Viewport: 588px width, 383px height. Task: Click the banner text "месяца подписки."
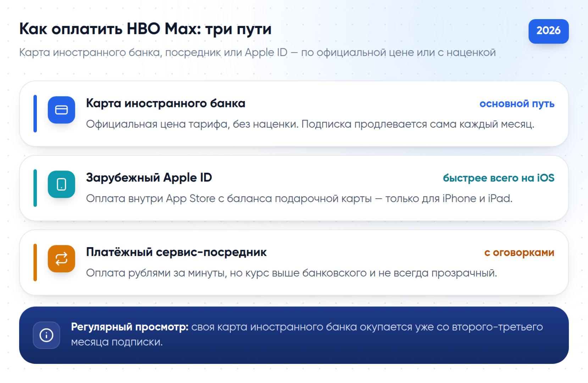(117, 342)
